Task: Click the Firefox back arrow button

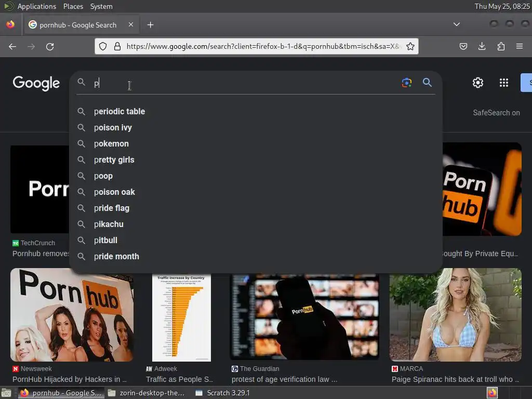Action: point(12,46)
